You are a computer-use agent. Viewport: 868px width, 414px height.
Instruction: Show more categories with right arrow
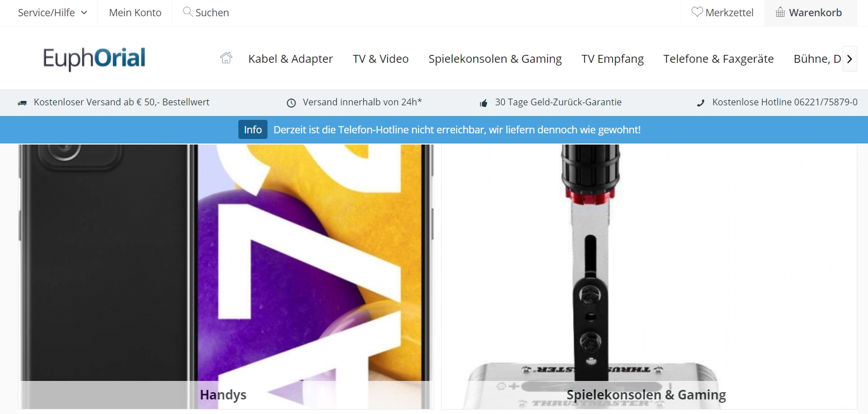(x=850, y=58)
